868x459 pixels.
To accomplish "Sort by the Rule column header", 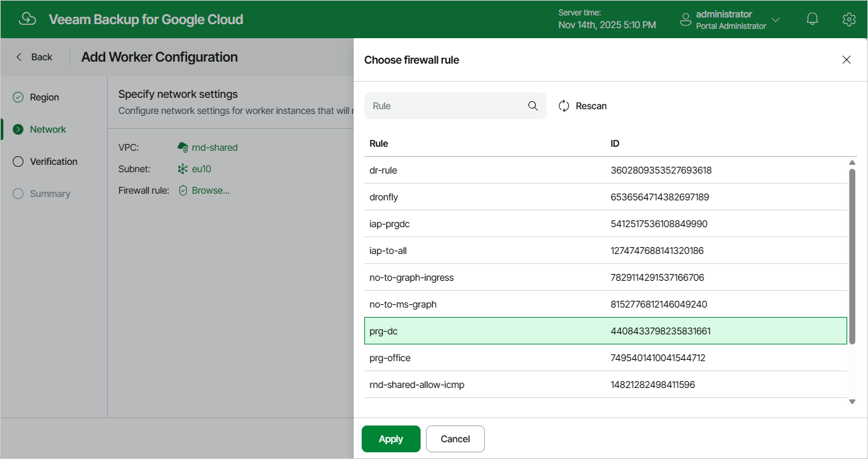I will (x=379, y=143).
